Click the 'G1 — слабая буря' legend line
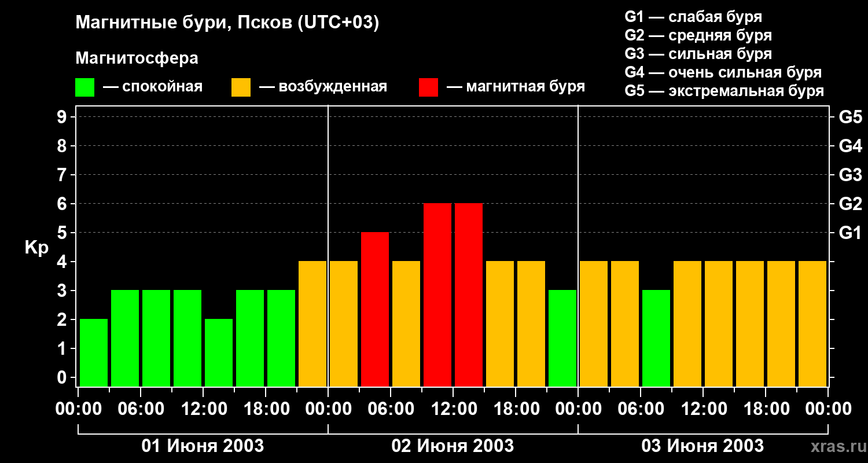Screen dimensions: 868x463 point(693,17)
